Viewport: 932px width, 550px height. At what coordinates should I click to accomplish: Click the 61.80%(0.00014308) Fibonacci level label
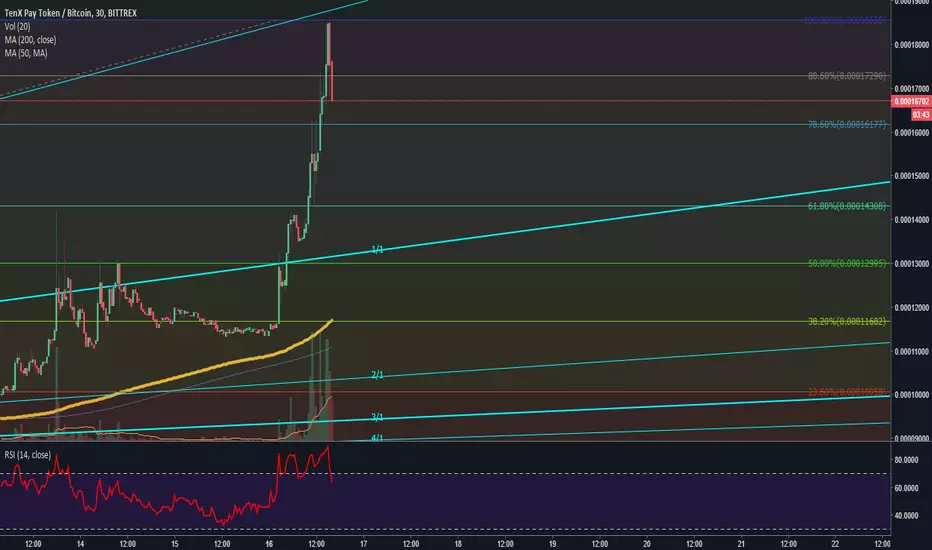point(846,206)
